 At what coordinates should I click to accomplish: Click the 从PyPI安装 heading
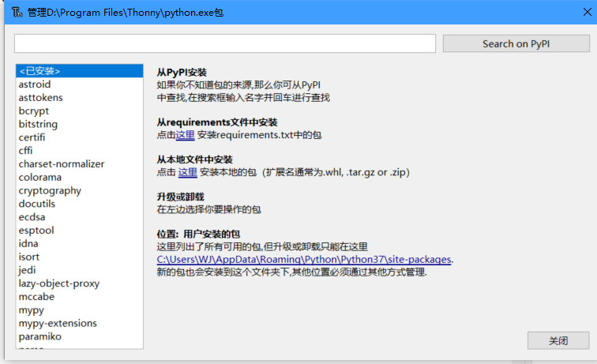point(182,73)
